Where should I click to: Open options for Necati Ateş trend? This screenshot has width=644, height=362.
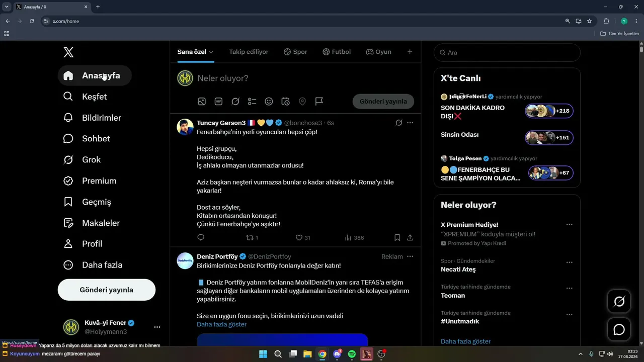point(570,262)
